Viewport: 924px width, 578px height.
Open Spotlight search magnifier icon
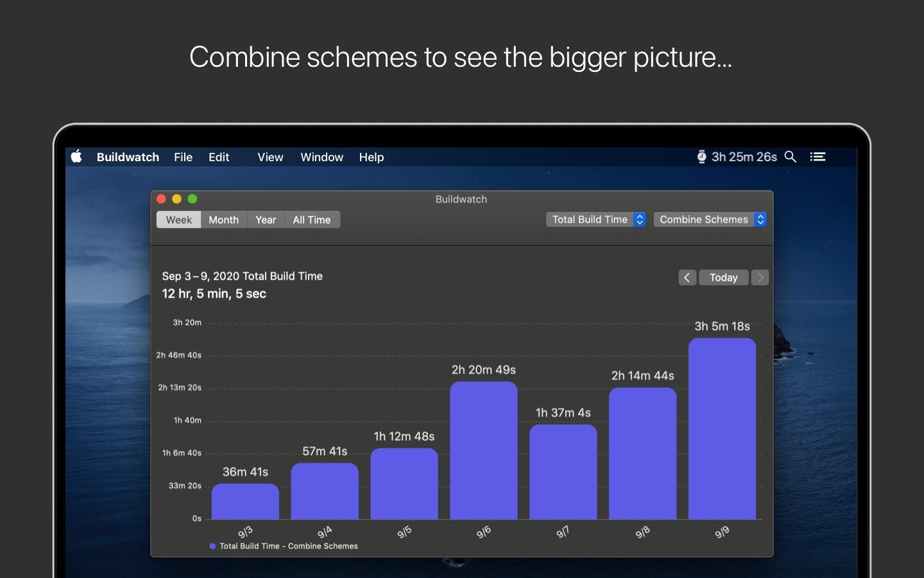tap(791, 157)
